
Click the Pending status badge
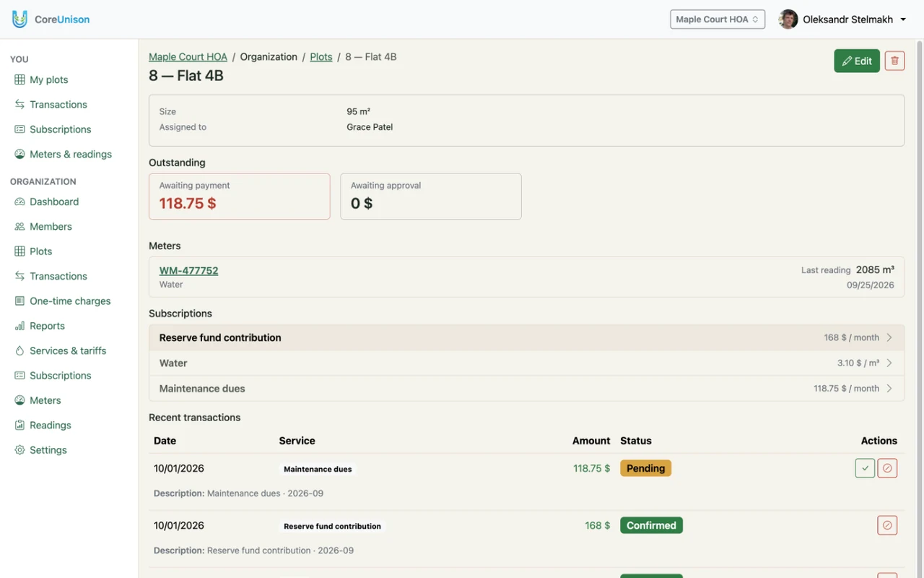645,468
